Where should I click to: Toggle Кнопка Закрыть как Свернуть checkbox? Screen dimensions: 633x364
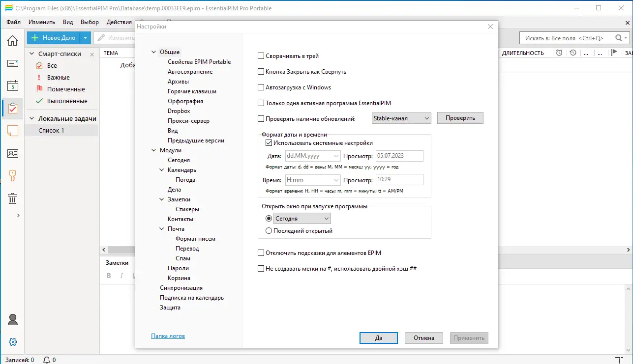pyautogui.click(x=261, y=72)
